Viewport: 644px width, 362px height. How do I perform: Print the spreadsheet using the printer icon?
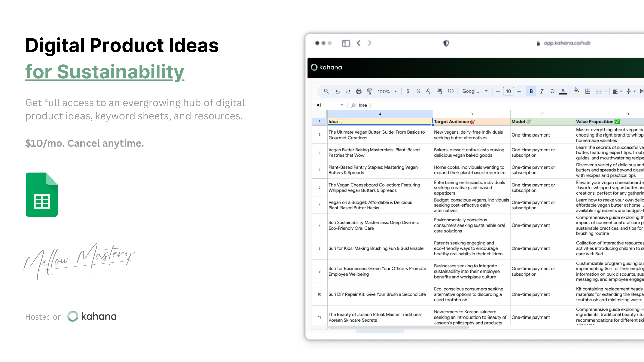coord(359,91)
